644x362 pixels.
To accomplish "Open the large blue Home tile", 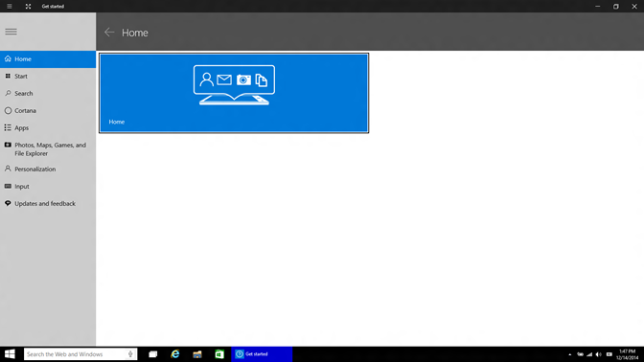I will pos(234,93).
